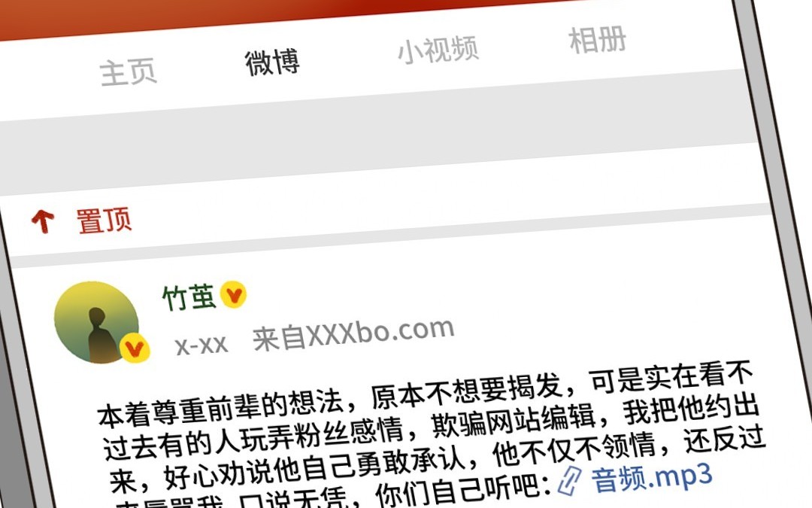Click the paperclip attachment icon

coord(570,479)
